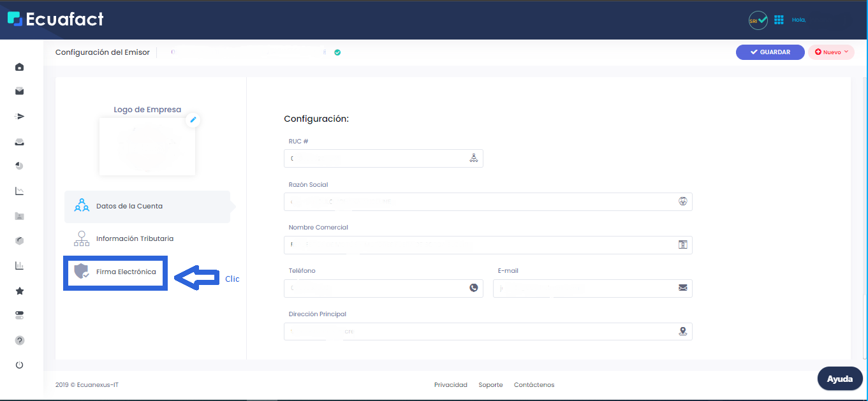Open the Información Tributaria tab

click(135, 239)
